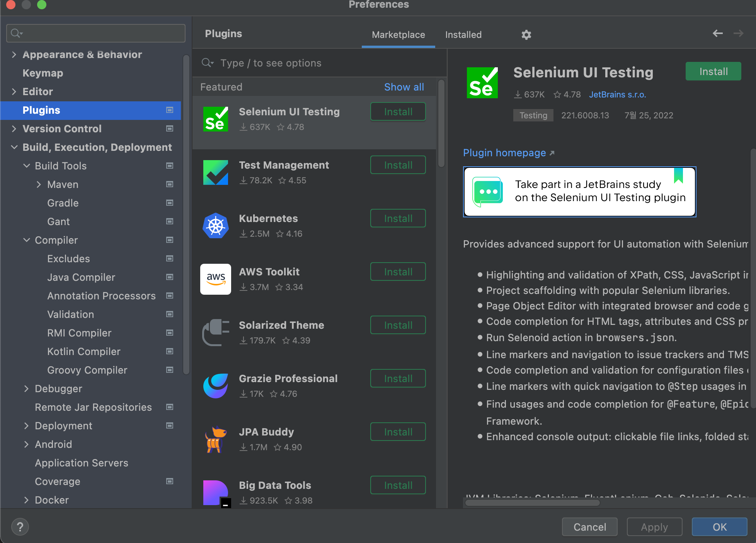The height and width of the screenshot is (543, 756).
Task: Expand the Version Control section
Action: [14, 129]
